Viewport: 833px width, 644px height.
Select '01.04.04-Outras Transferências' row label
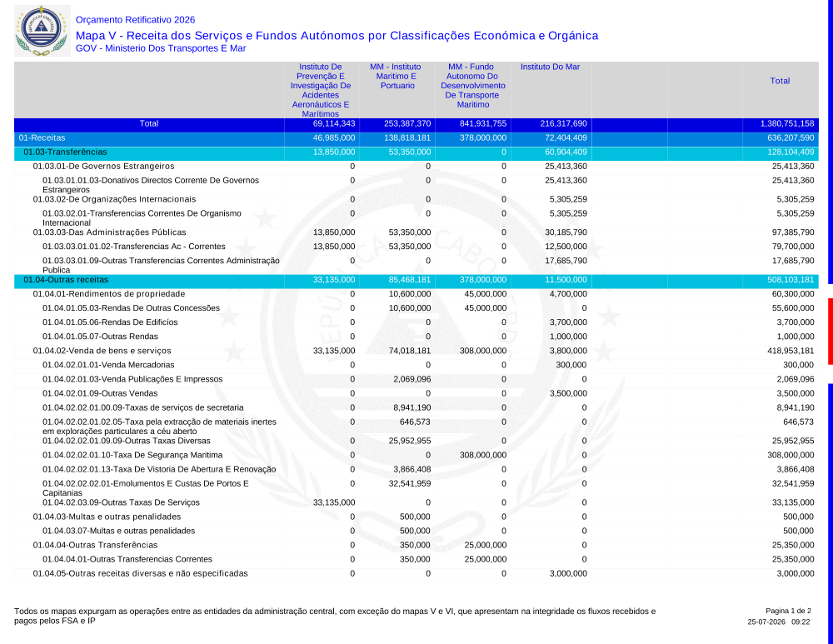[95, 545]
